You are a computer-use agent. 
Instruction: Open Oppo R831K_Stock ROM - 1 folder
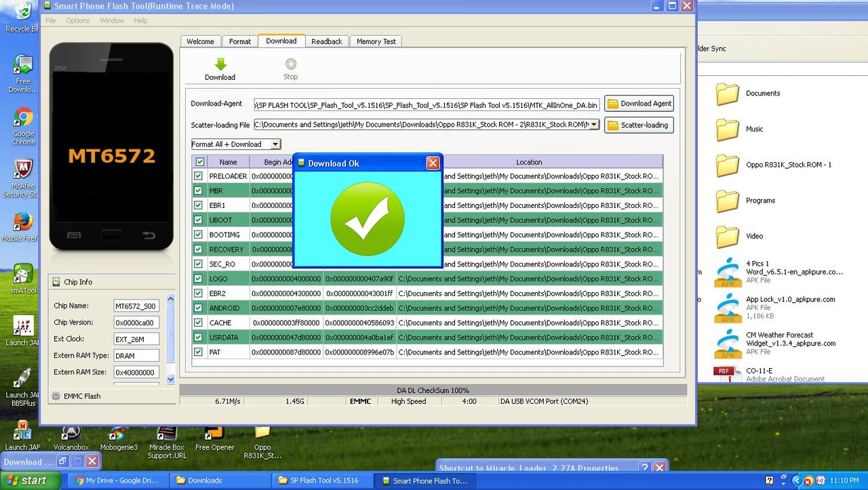point(728,165)
